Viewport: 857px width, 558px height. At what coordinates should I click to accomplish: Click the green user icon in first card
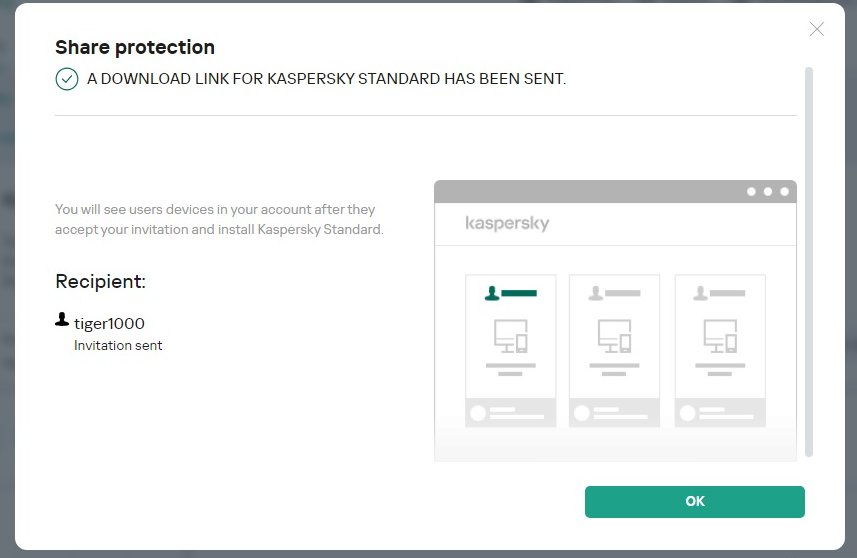tap(492, 293)
